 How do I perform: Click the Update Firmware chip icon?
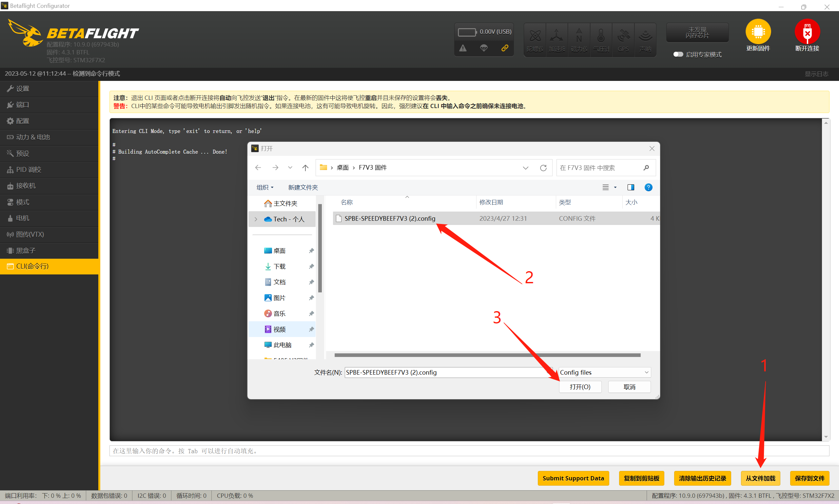click(758, 31)
